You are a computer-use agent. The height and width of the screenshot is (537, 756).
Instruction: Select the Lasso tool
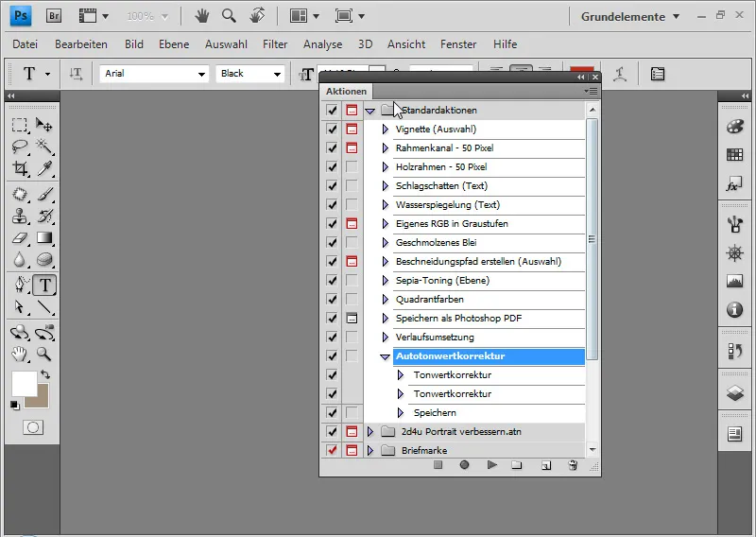[x=19, y=147]
